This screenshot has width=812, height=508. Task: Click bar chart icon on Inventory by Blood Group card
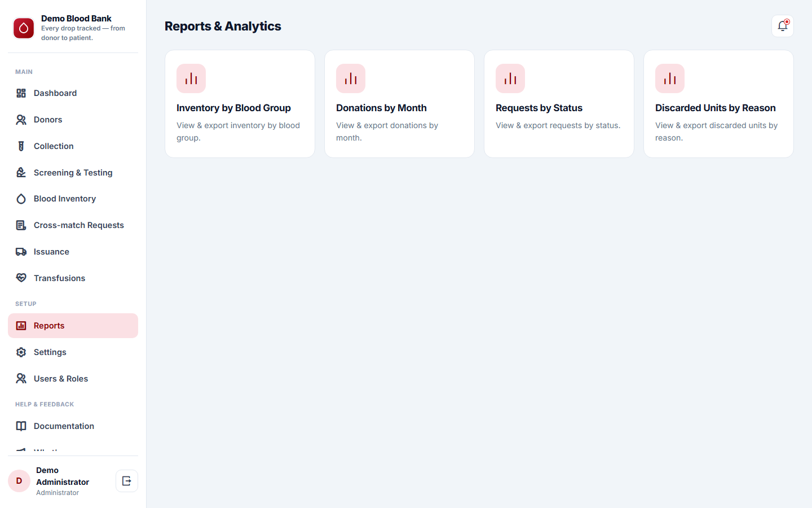tap(191, 78)
